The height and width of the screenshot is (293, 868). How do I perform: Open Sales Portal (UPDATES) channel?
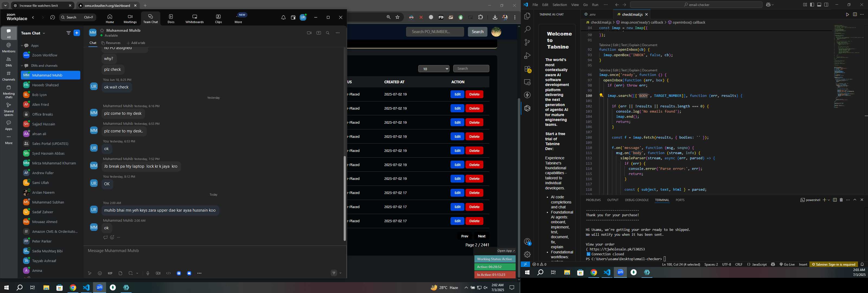(x=50, y=144)
